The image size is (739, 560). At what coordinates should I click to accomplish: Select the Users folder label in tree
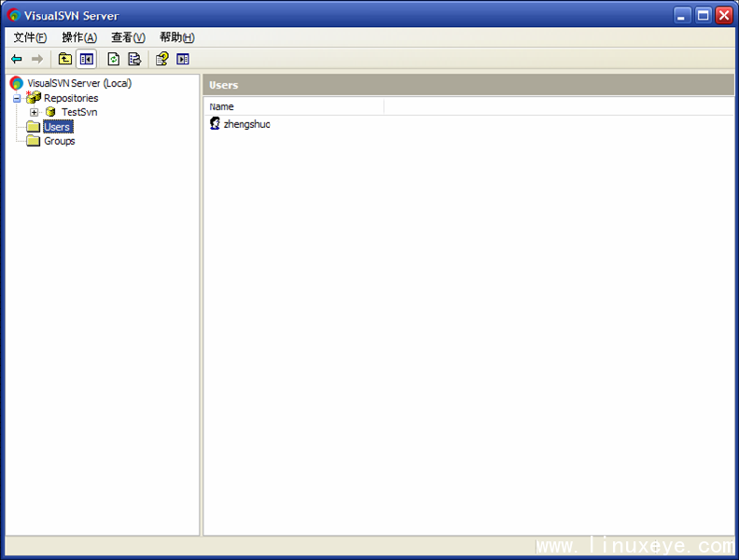[x=58, y=127]
